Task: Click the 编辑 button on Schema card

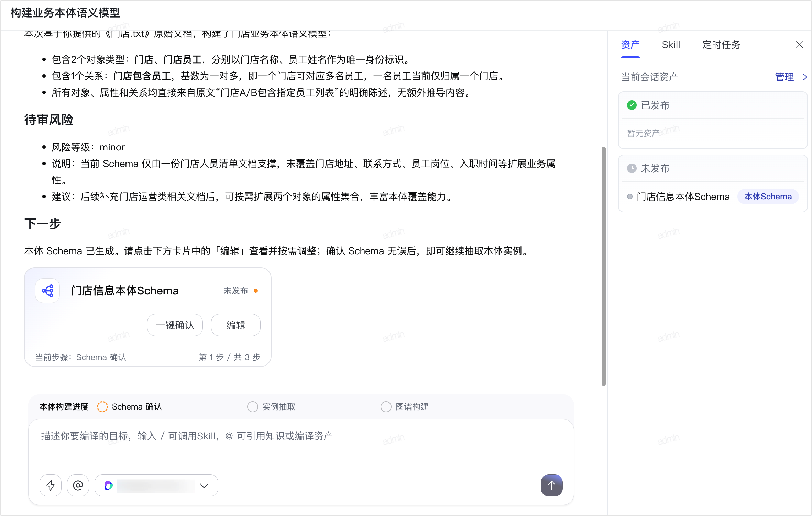Action: pos(235,325)
